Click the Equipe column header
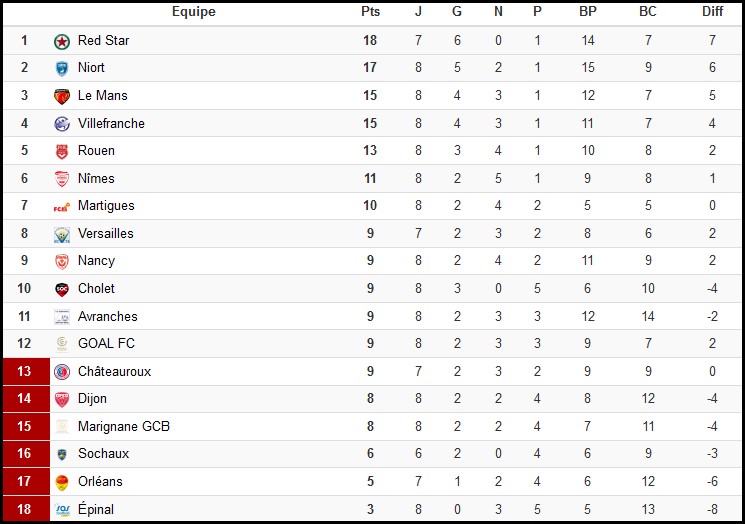Image resolution: width=745 pixels, height=524 pixels. tap(193, 12)
